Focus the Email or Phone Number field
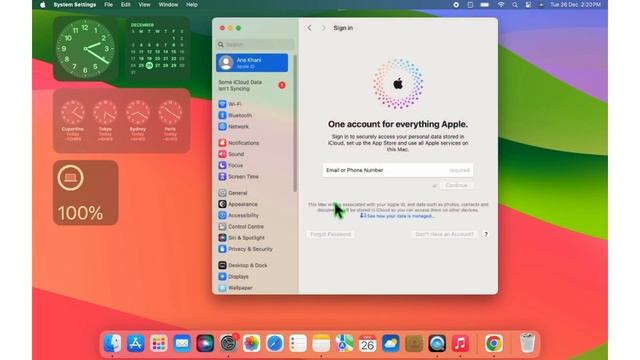 coord(398,170)
